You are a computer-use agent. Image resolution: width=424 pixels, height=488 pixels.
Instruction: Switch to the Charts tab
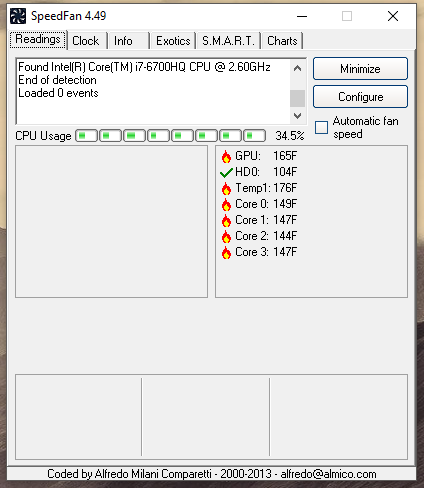(x=282, y=41)
